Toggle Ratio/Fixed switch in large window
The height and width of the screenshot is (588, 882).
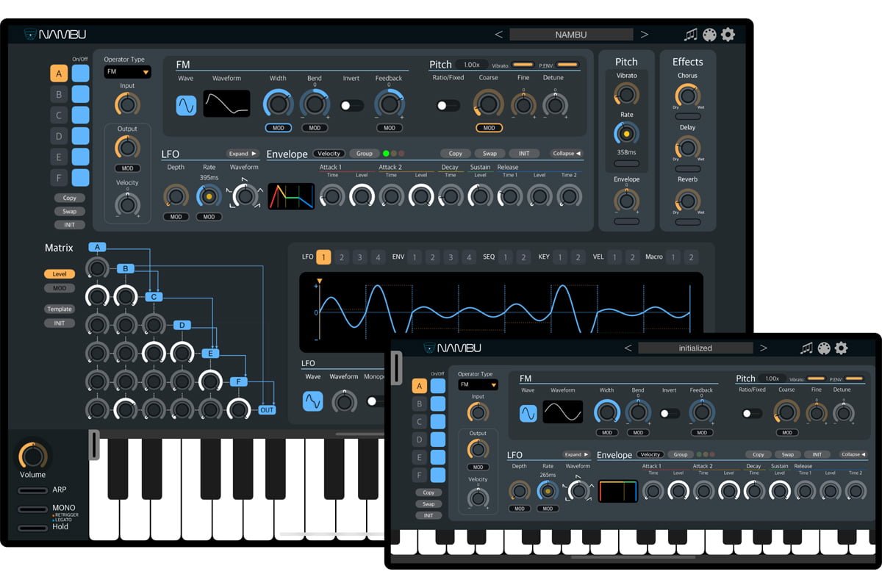[x=447, y=105]
